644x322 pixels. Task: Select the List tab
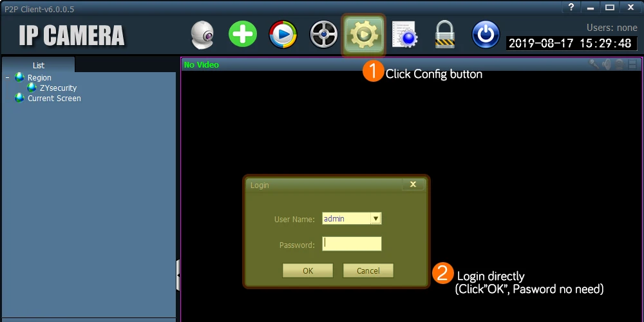(39, 65)
